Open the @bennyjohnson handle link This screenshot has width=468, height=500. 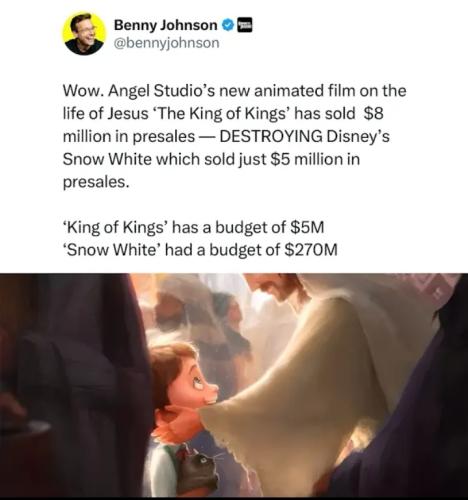[x=167, y=43]
